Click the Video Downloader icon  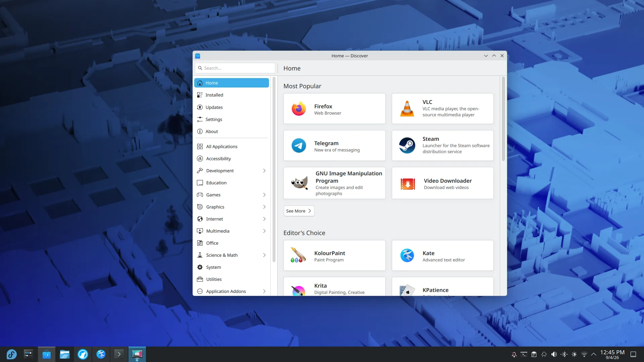(x=408, y=184)
